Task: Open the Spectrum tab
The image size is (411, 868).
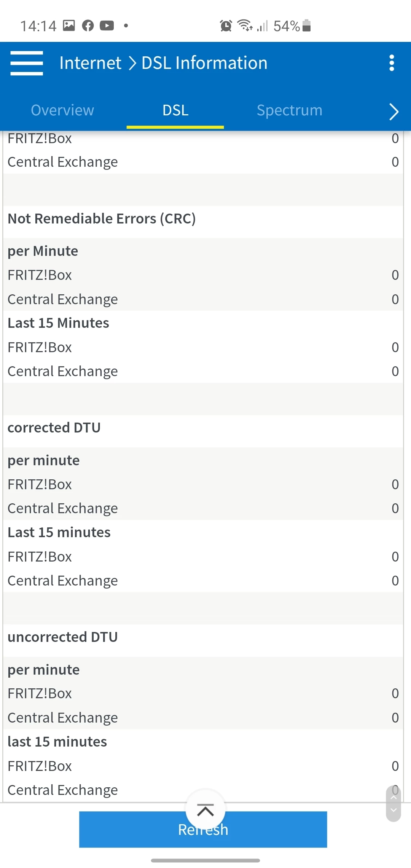Action: 290,110
